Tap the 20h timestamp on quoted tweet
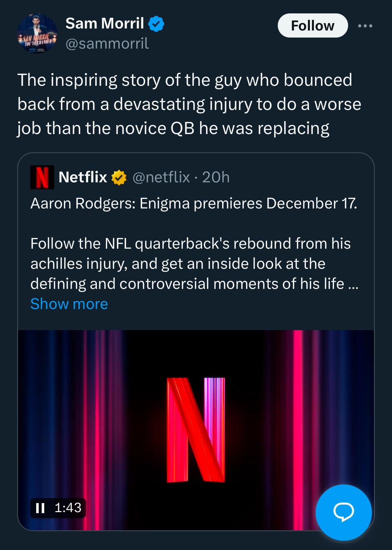Image resolution: width=392 pixels, height=550 pixels. point(216,177)
